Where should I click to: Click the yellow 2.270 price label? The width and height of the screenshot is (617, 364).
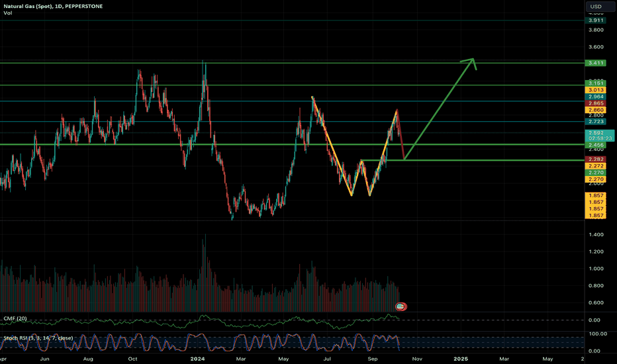point(596,179)
